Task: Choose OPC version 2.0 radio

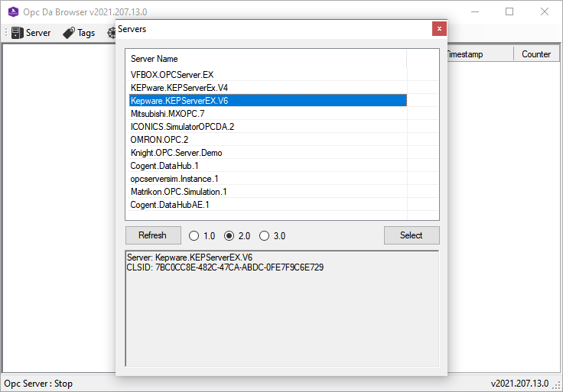Action: click(236, 235)
